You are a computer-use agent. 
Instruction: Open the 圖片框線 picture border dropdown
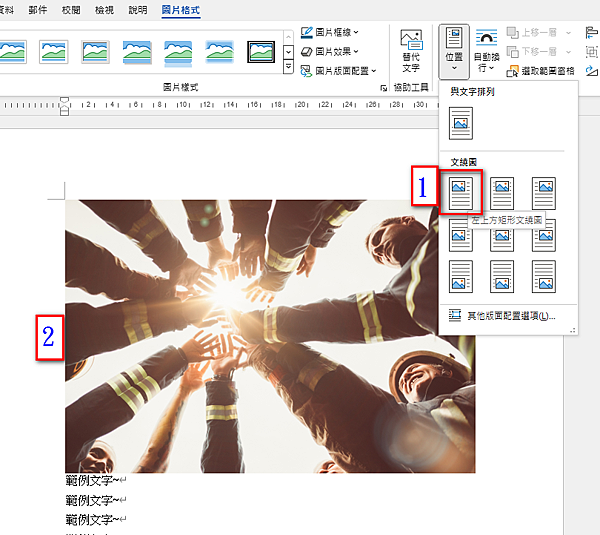pos(336,32)
